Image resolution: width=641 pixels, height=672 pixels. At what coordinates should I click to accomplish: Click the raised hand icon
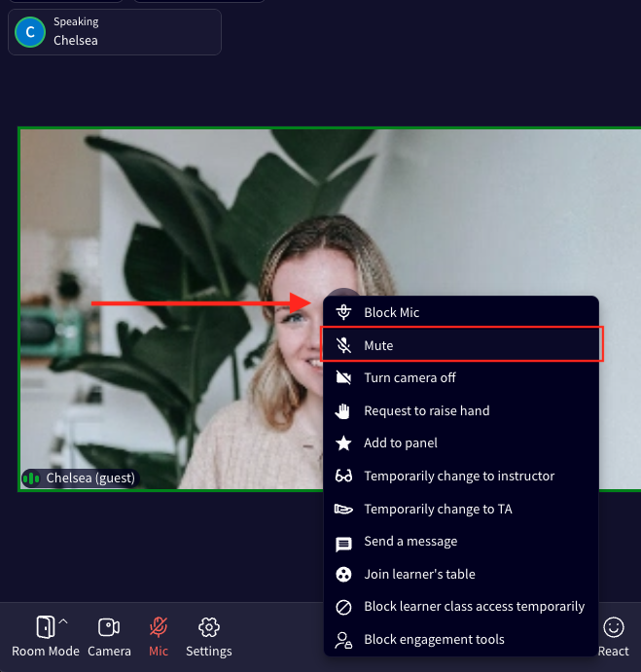coord(342,411)
